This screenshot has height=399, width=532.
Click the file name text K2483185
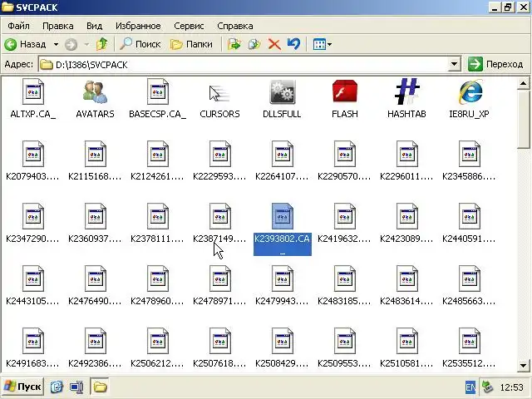click(x=344, y=301)
